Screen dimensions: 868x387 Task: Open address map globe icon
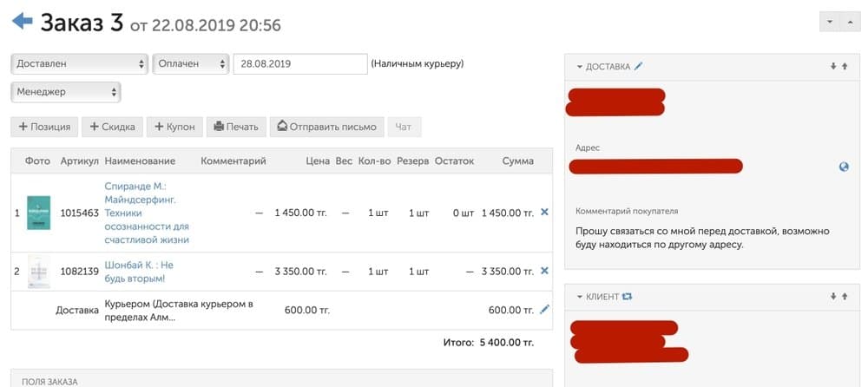click(x=844, y=167)
